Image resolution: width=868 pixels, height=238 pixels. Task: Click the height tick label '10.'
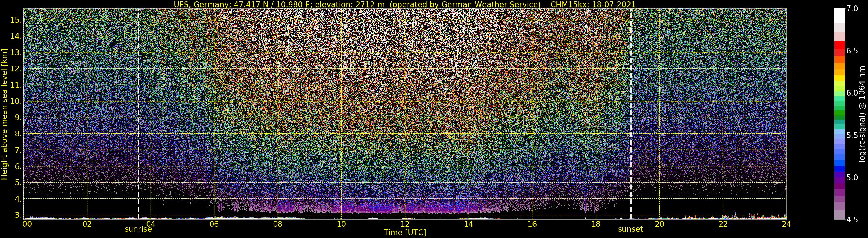coord(16,101)
